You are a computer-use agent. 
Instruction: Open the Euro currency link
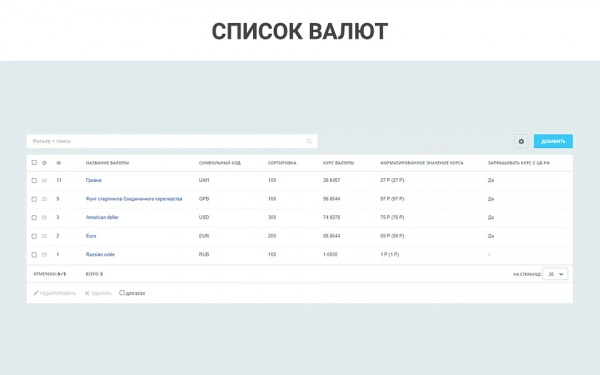point(91,236)
